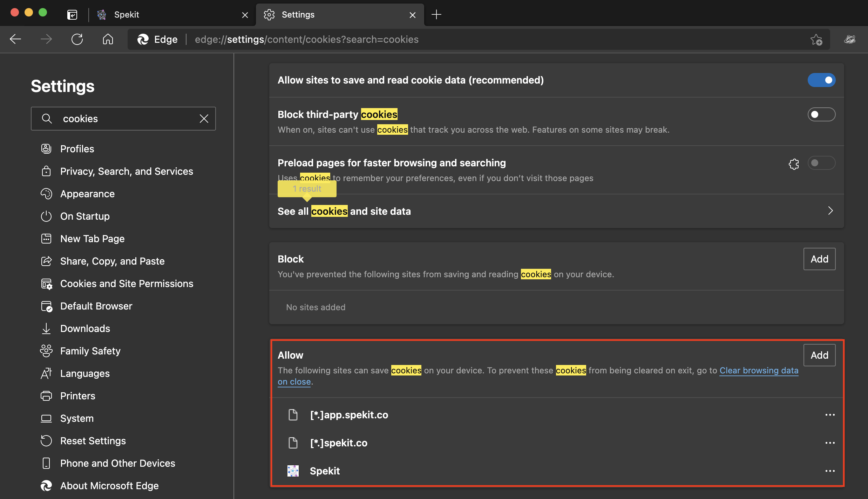The image size is (868, 499).
Task: Toggle Preload pages for faster browsing
Action: click(821, 163)
